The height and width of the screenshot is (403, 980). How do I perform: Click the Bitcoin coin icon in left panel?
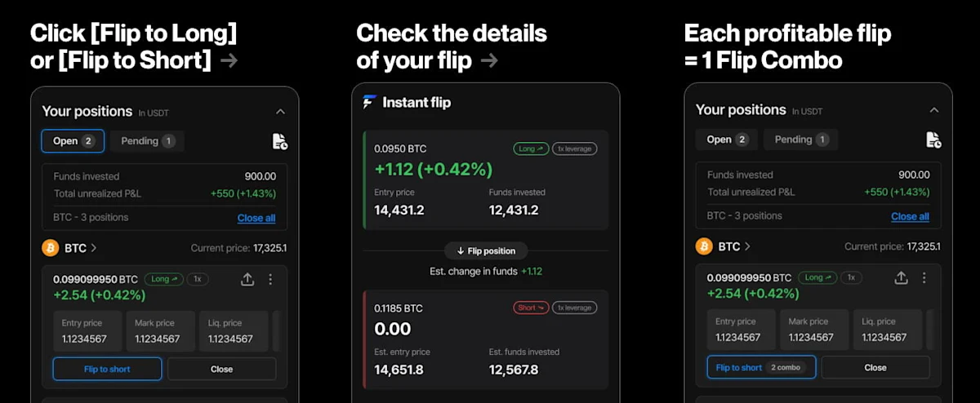50,247
